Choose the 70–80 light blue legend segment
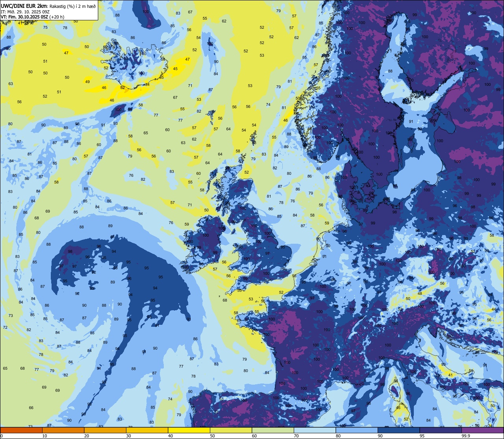 (315, 430)
